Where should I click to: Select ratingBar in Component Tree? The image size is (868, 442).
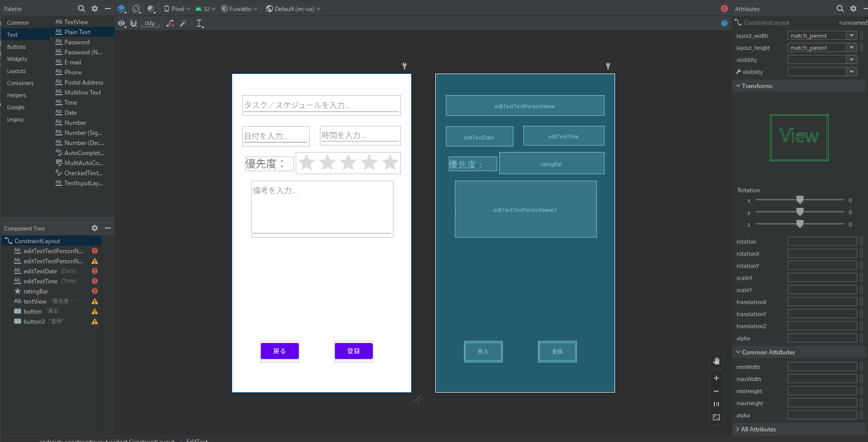[x=51, y=291]
